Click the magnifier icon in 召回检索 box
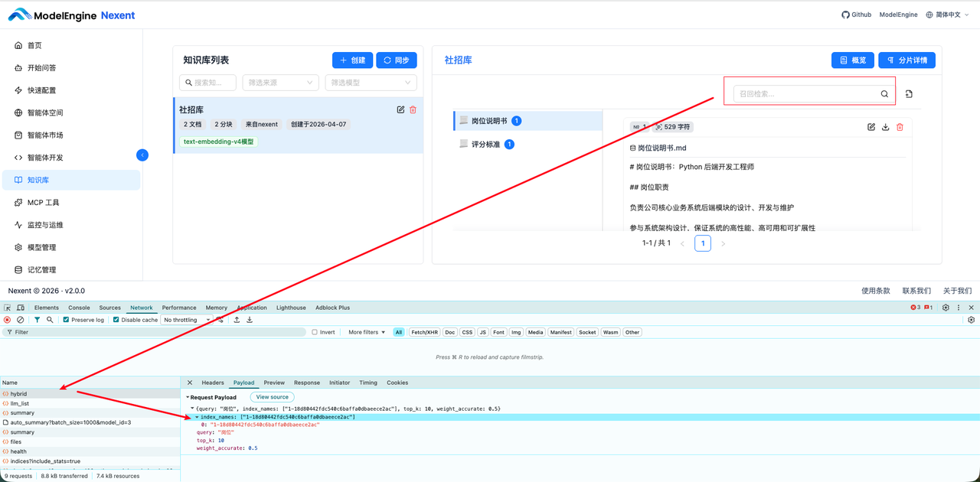Image resolution: width=980 pixels, height=482 pixels. 884,94
